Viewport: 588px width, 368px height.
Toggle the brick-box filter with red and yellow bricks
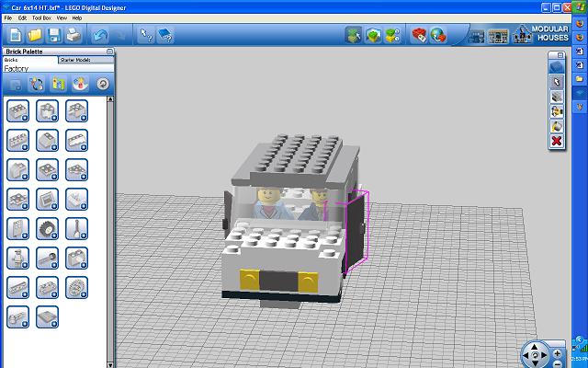pyautogui.click(x=81, y=84)
